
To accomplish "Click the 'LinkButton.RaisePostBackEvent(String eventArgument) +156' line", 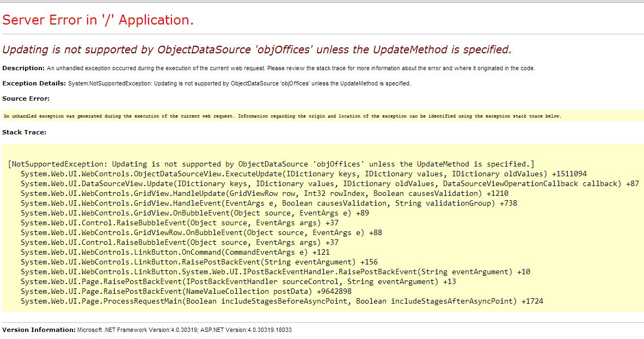I will 199,262.
